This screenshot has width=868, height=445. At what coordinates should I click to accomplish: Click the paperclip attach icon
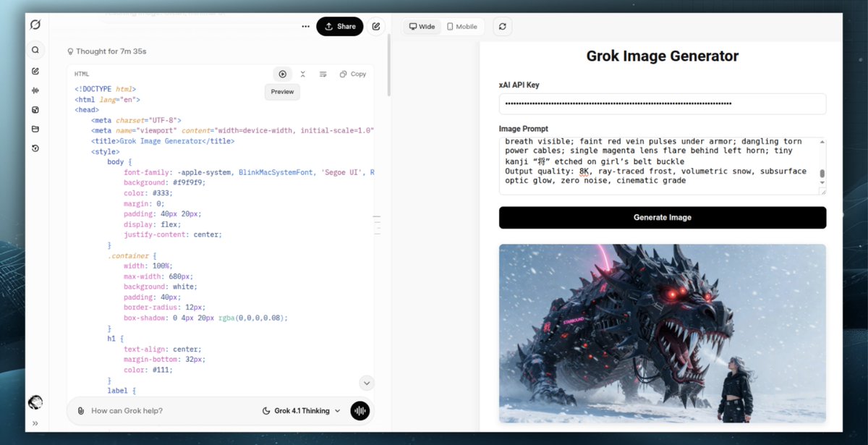point(80,411)
